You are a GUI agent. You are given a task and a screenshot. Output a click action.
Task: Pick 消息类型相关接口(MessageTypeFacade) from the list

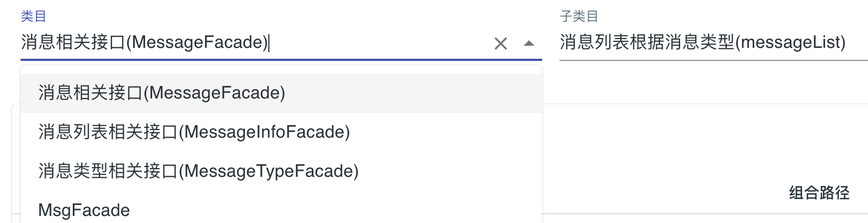(198, 171)
